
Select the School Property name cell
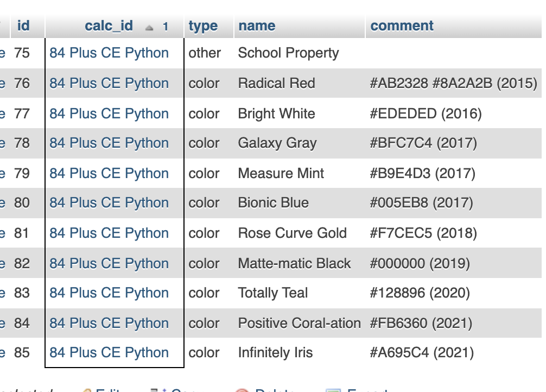tap(288, 53)
